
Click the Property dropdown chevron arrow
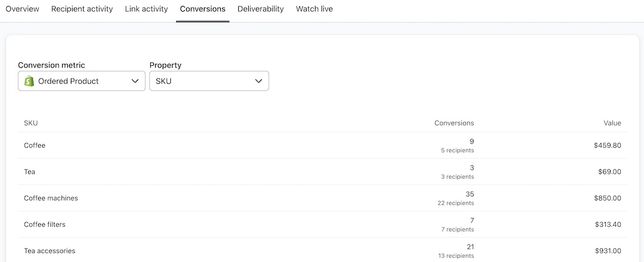pos(259,81)
